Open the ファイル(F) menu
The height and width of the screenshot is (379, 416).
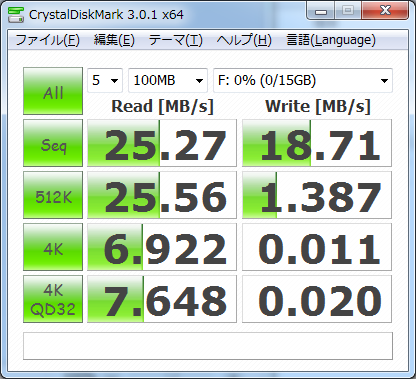pos(48,40)
